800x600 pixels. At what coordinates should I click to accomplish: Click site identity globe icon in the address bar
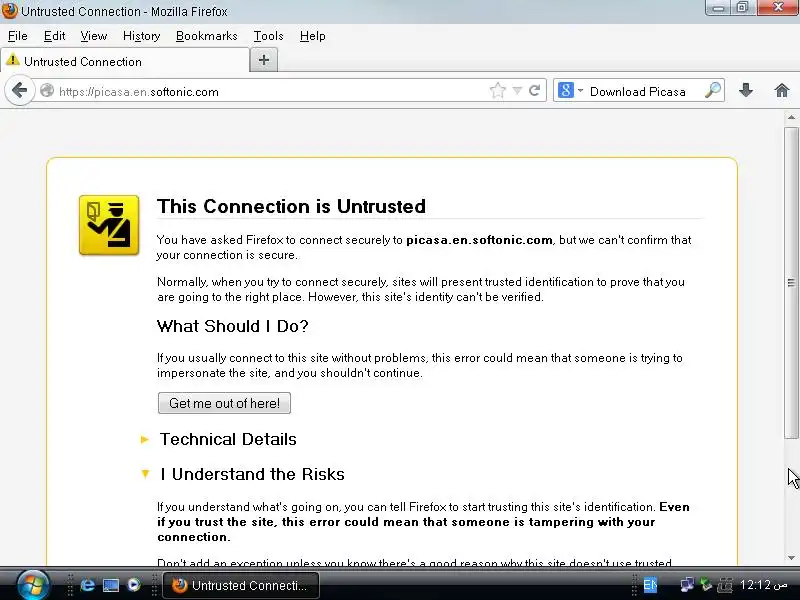pyautogui.click(x=47, y=91)
